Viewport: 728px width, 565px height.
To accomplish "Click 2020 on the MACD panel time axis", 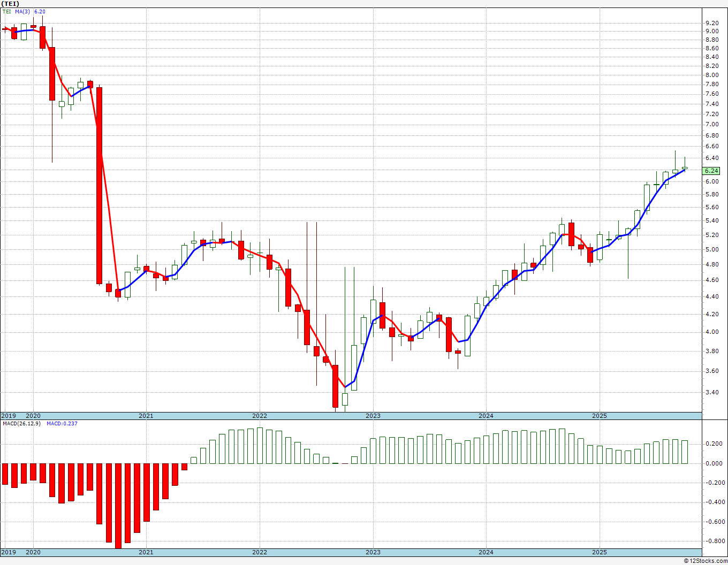I will (33, 552).
